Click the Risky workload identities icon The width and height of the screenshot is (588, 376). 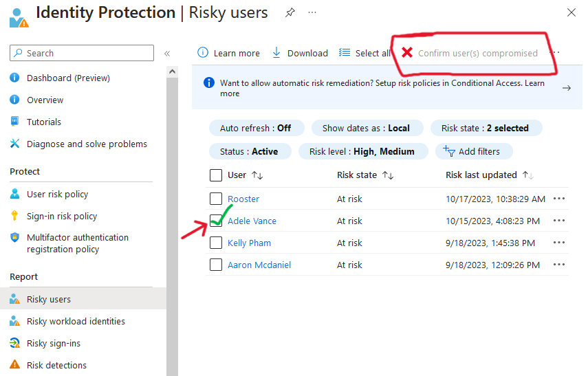click(14, 321)
